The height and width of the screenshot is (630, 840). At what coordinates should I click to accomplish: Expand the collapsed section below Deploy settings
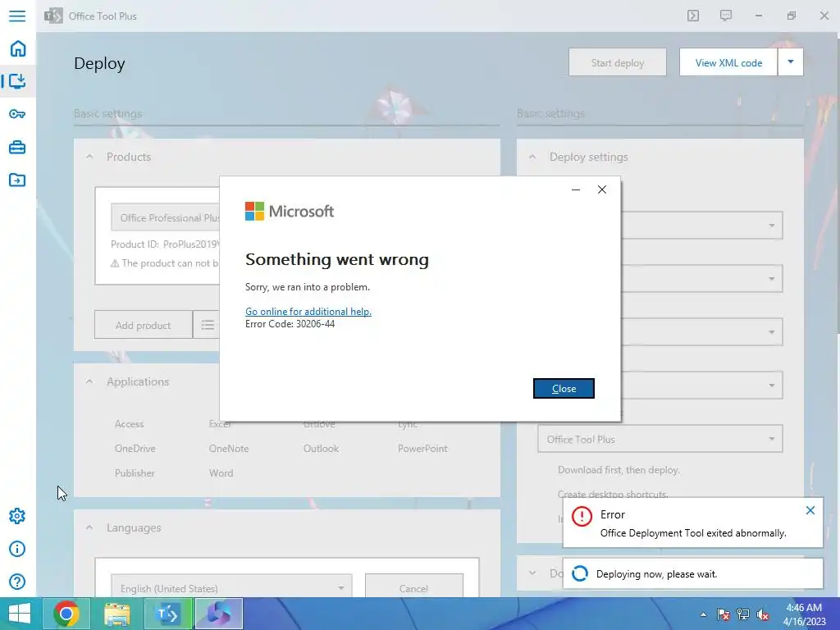click(x=532, y=573)
